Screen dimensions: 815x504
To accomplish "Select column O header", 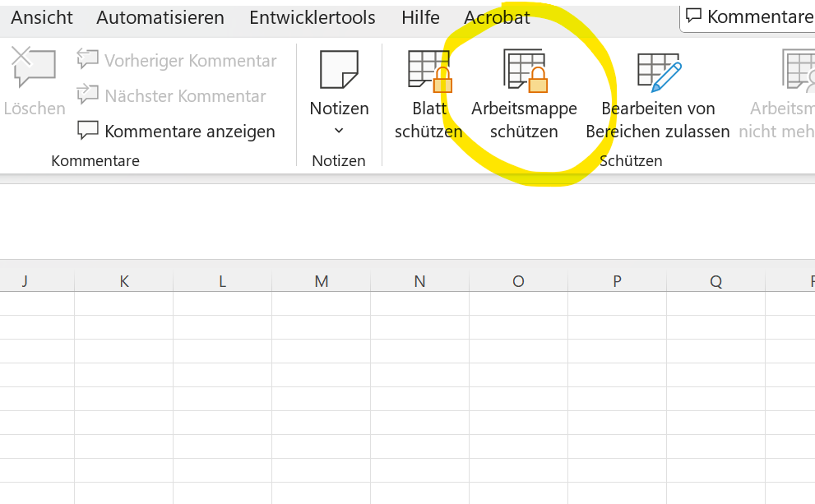I will [519, 281].
